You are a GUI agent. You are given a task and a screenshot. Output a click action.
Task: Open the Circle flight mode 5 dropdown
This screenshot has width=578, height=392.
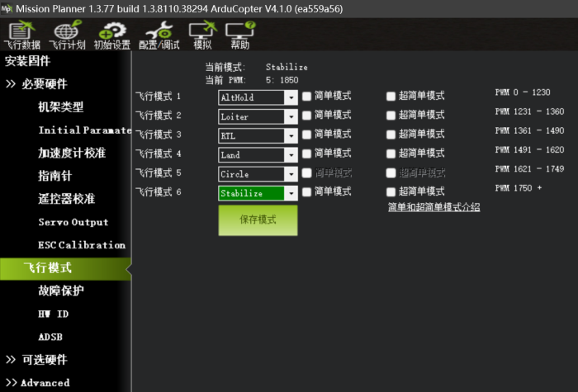point(258,174)
